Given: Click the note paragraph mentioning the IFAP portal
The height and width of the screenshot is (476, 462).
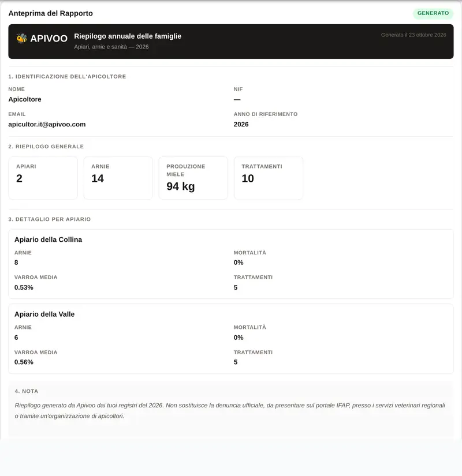Looking at the screenshot, I should 230,411.
